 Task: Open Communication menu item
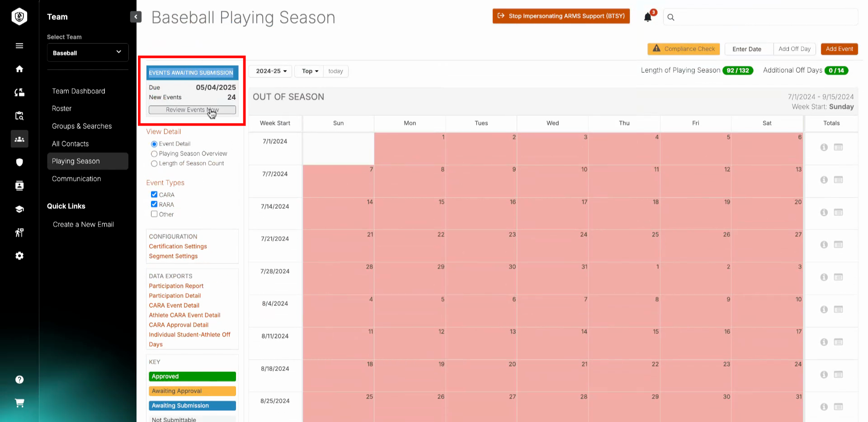pos(76,179)
